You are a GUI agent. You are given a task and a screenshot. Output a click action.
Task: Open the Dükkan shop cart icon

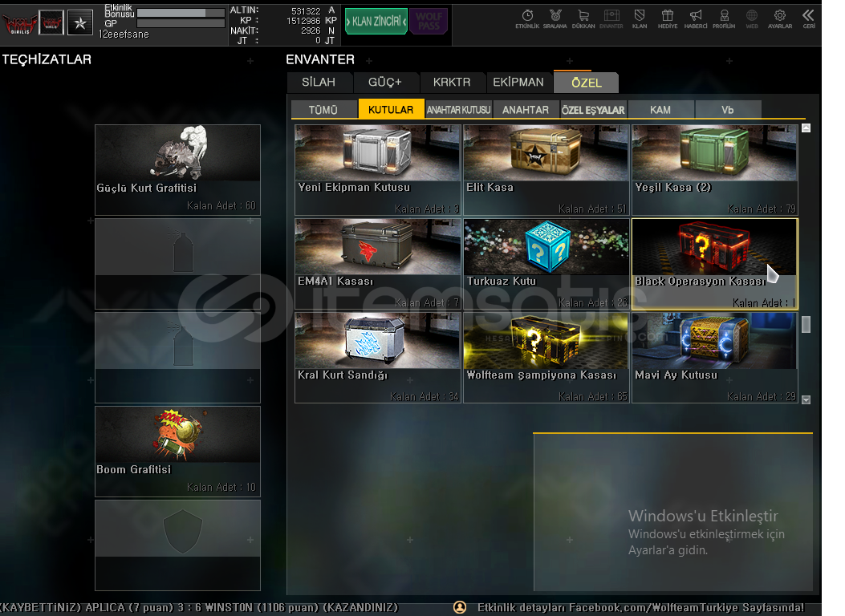[x=583, y=18]
